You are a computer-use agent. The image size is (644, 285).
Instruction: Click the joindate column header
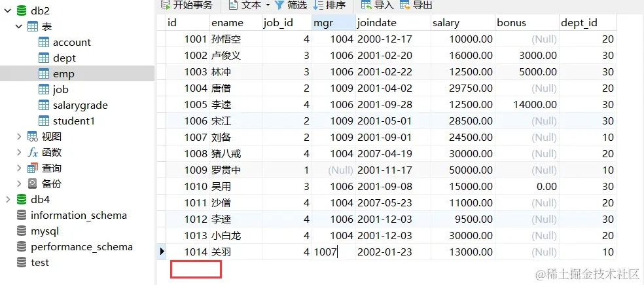pyautogui.click(x=393, y=23)
